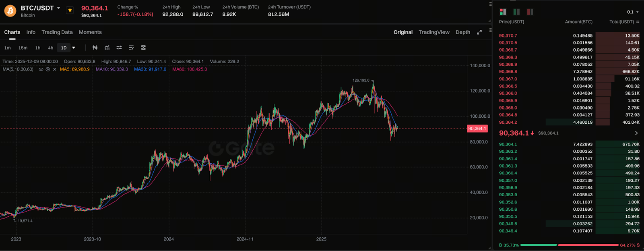
Task: Click the Depth chart view
Action: [463, 32]
